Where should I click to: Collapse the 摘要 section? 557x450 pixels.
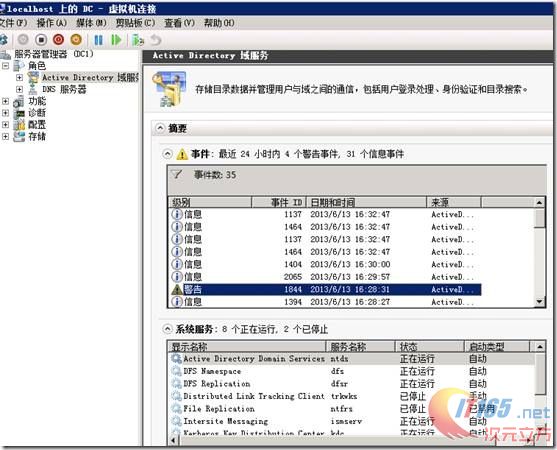161,128
